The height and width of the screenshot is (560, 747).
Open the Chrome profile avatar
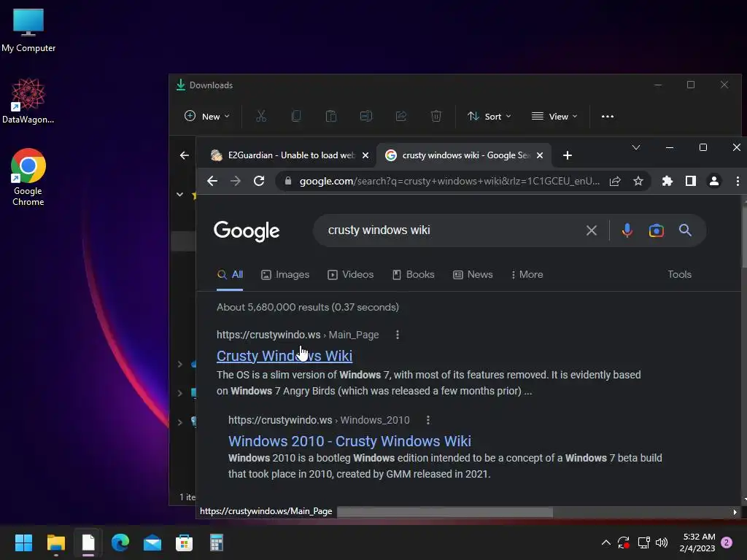[x=714, y=181]
